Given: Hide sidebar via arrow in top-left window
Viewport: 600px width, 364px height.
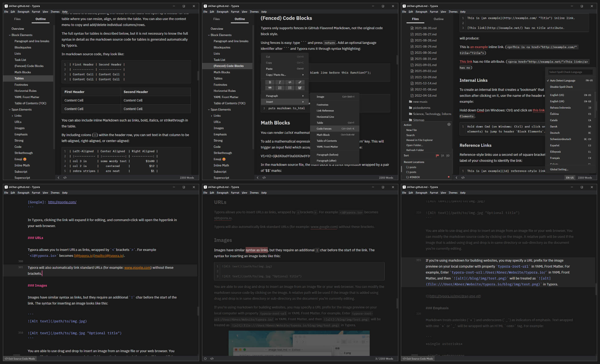Looking at the screenshot, I should pyautogui.click(x=59, y=178).
